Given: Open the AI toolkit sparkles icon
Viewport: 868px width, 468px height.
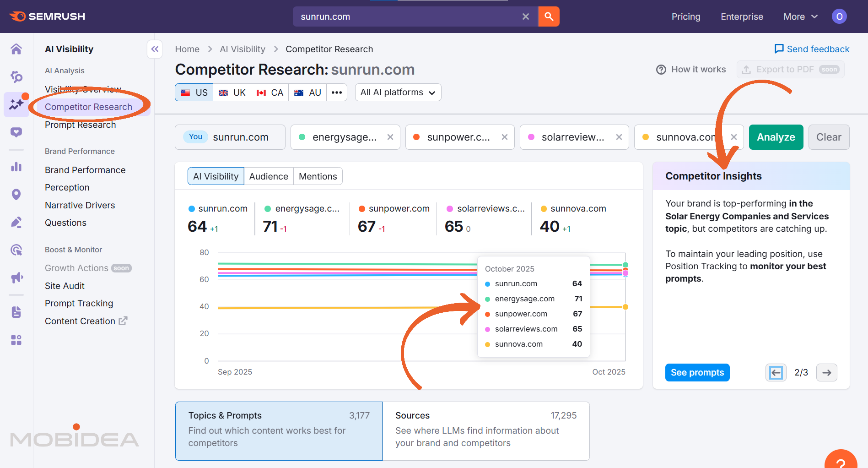Looking at the screenshot, I should [x=16, y=104].
